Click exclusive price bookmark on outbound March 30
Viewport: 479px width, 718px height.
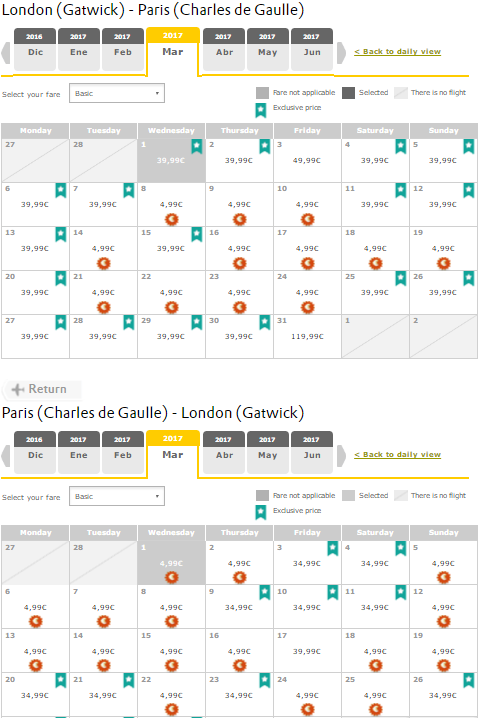tap(265, 322)
